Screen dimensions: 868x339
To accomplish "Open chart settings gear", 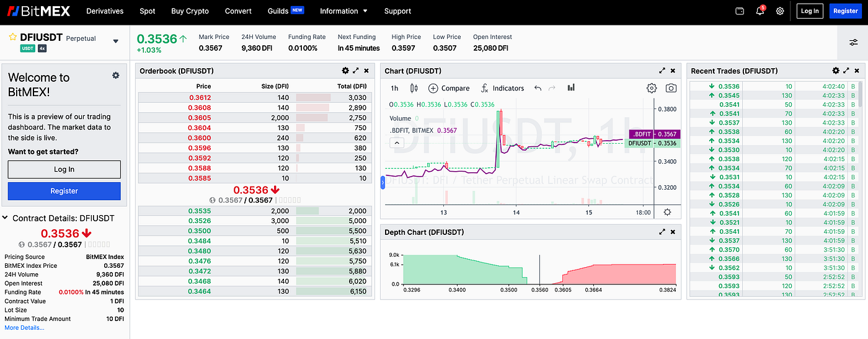I will tap(652, 88).
